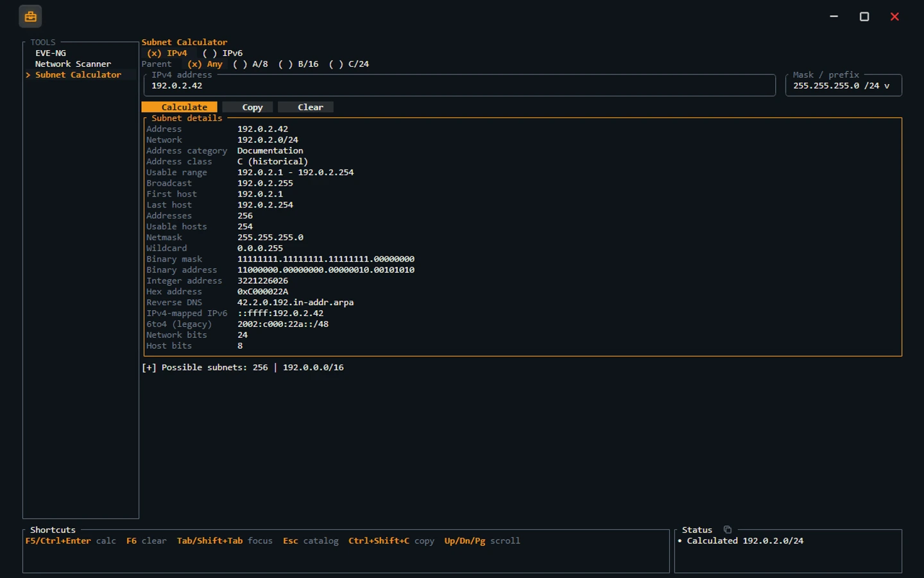Click the toolbox app icon

pos(30,17)
